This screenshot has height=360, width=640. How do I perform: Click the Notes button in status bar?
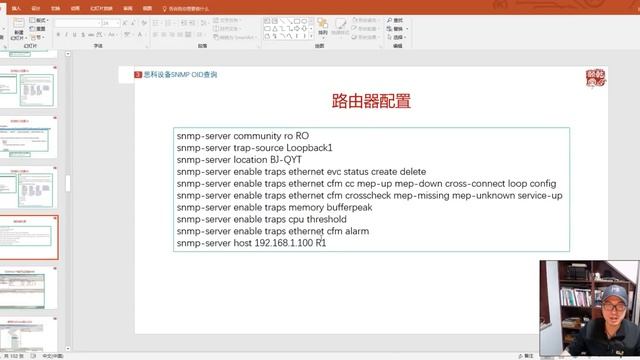526,356
